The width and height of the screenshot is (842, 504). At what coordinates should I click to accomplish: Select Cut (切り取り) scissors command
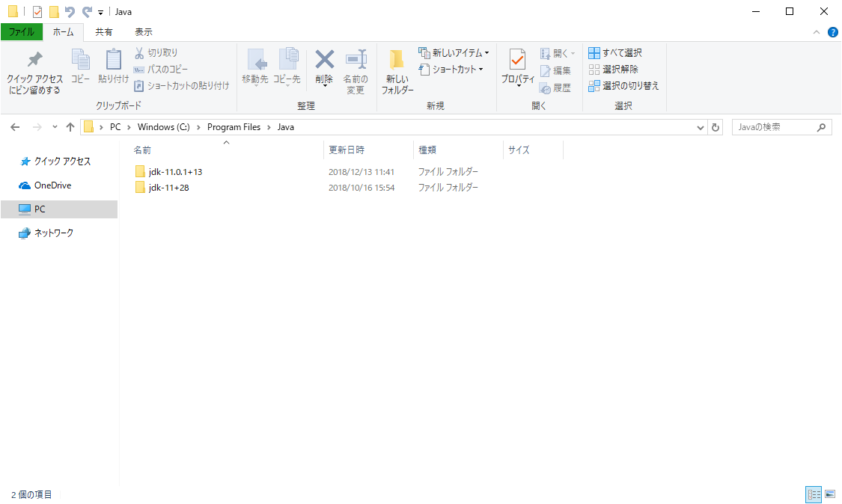click(156, 52)
